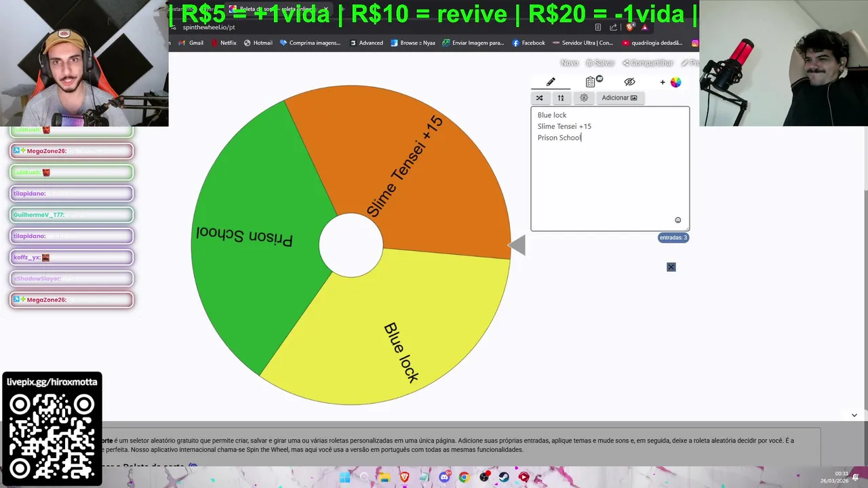Viewport: 868px width, 488px height.
Task: Spin wheel by clicking center hub
Action: (351, 245)
